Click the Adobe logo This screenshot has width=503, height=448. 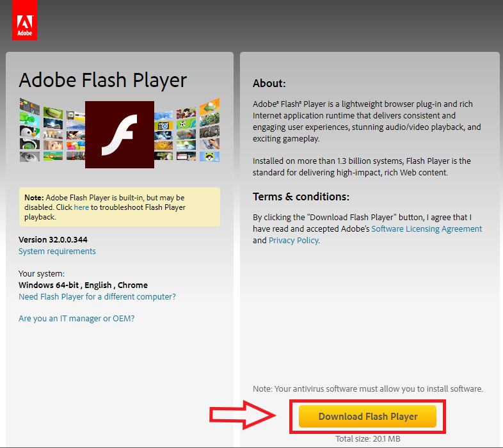pyautogui.click(x=25, y=20)
